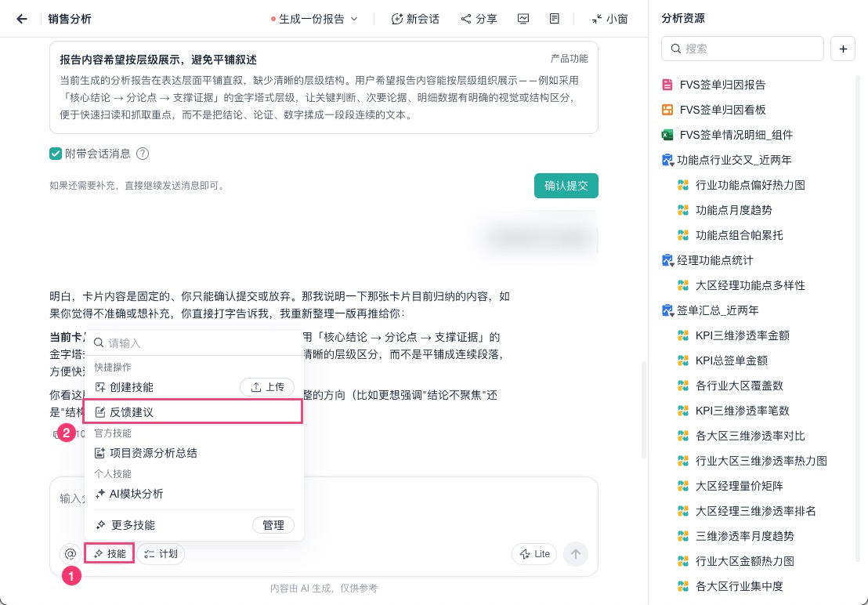This screenshot has height=605, width=868.
Task: Click the 上传 upload button
Action: pyautogui.click(x=267, y=387)
